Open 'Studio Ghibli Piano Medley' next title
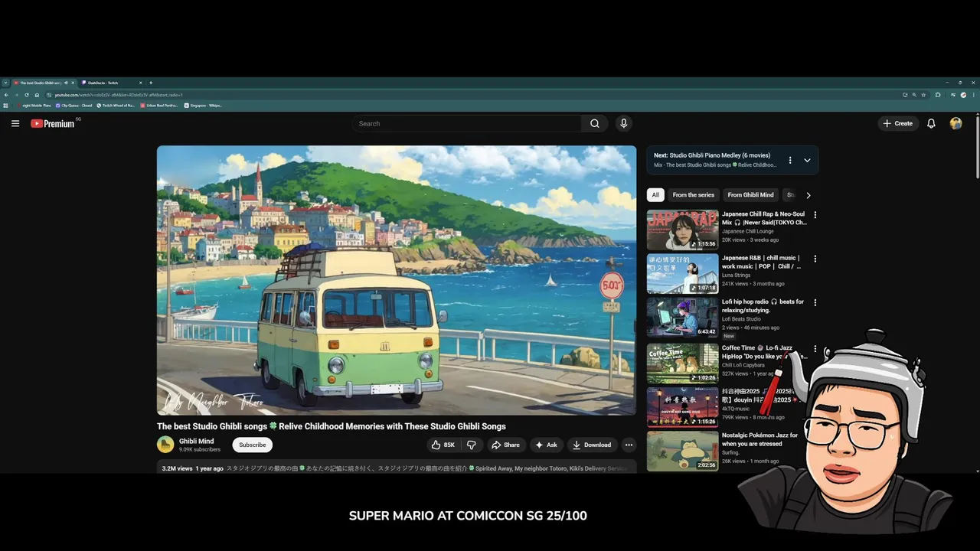 712,155
